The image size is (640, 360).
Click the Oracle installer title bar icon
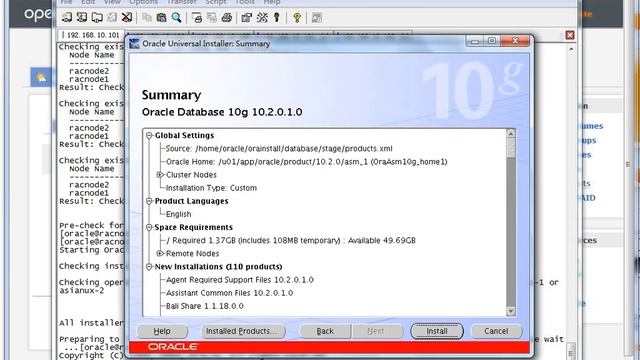click(134, 43)
